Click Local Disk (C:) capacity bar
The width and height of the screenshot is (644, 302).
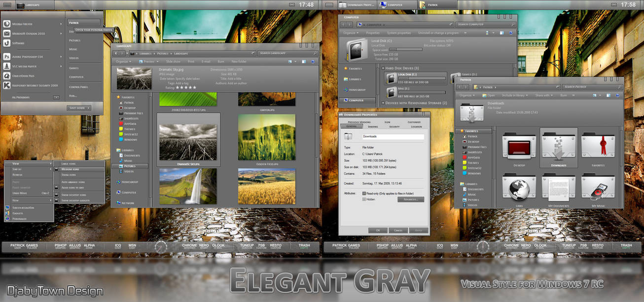pos(423,78)
